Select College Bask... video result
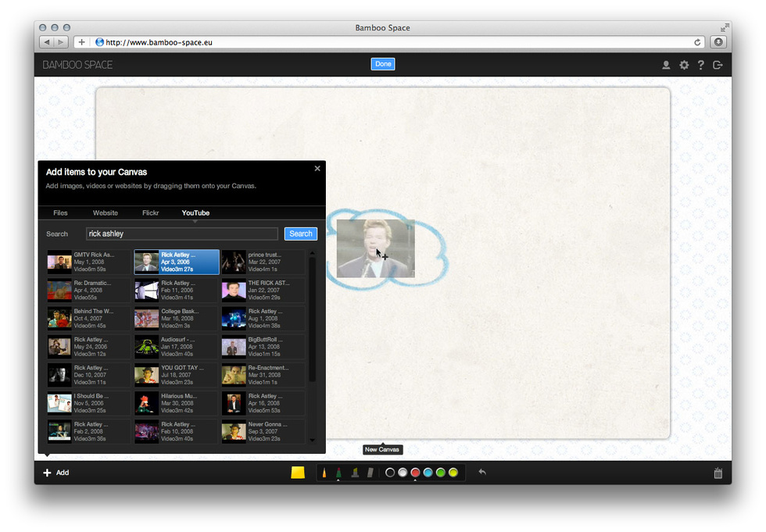 [177, 319]
